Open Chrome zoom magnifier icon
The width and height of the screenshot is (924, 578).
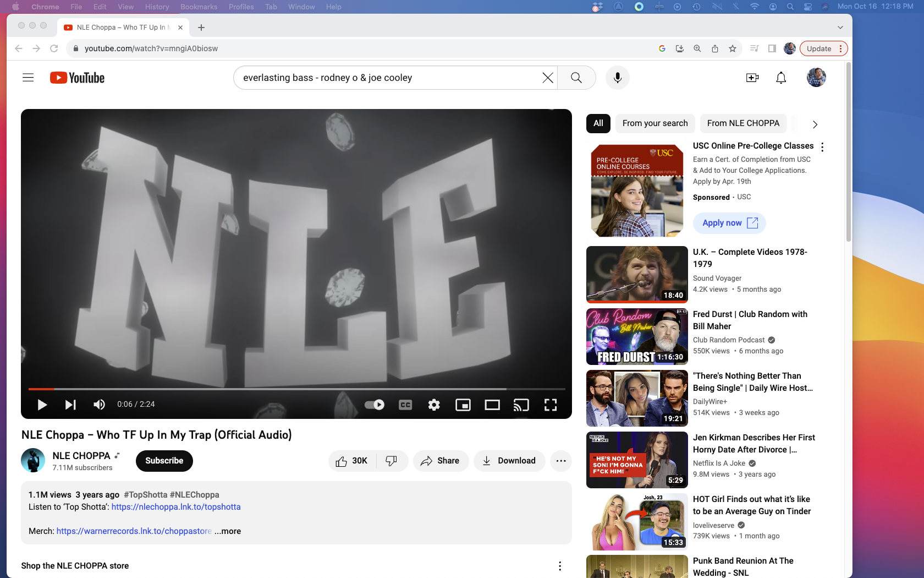click(697, 48)
